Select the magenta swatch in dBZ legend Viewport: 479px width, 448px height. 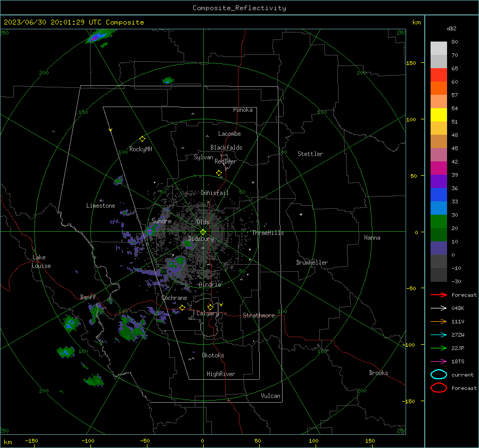coord(439,168)
